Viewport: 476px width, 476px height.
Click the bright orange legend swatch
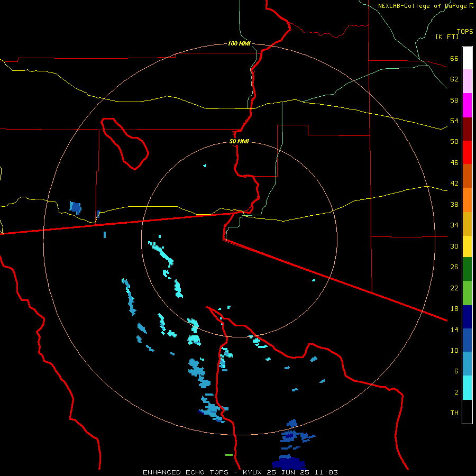coord(467,200)
